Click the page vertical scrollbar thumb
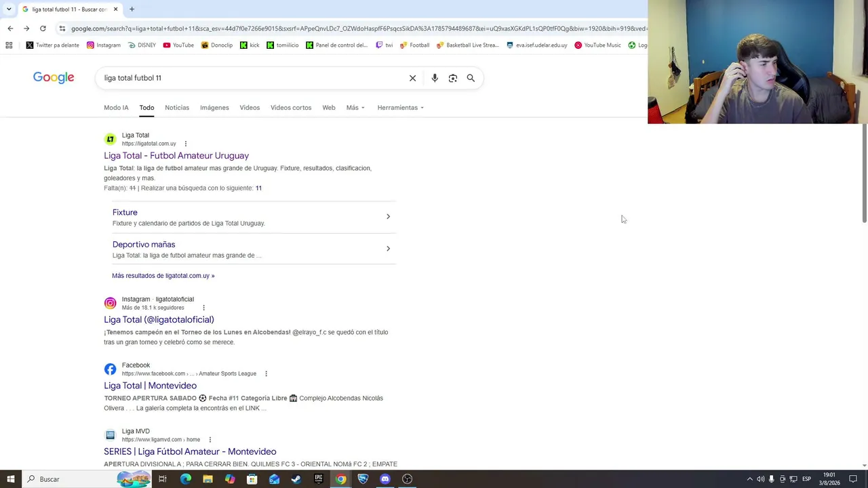Screen dimensions: 868x488 point(864,174)
